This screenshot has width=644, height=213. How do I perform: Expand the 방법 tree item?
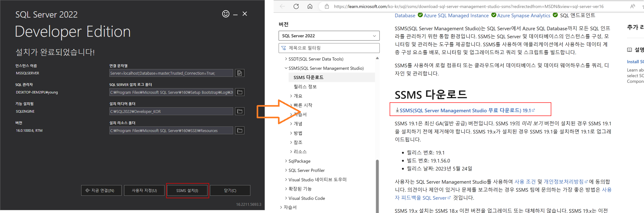click(x=291, y=133)
